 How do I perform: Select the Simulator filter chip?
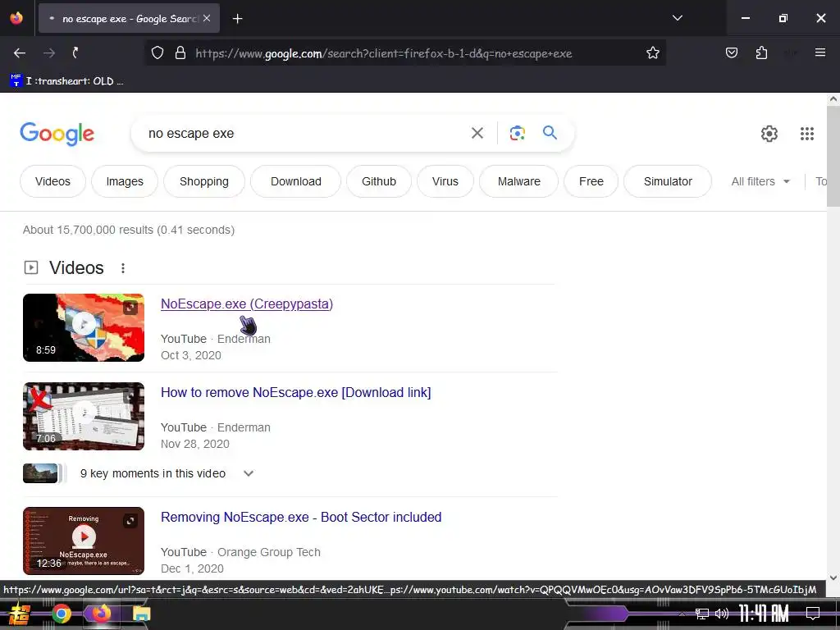coord(668,181)
